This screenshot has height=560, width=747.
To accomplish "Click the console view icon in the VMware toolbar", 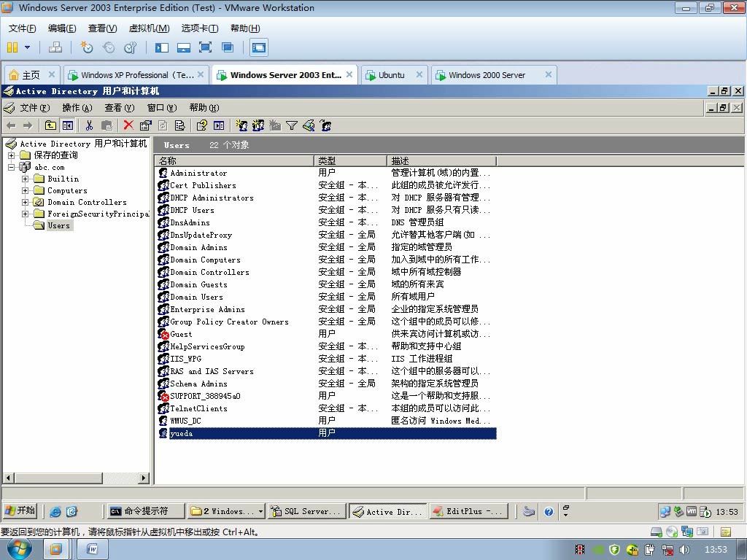I will pos(259,47).
